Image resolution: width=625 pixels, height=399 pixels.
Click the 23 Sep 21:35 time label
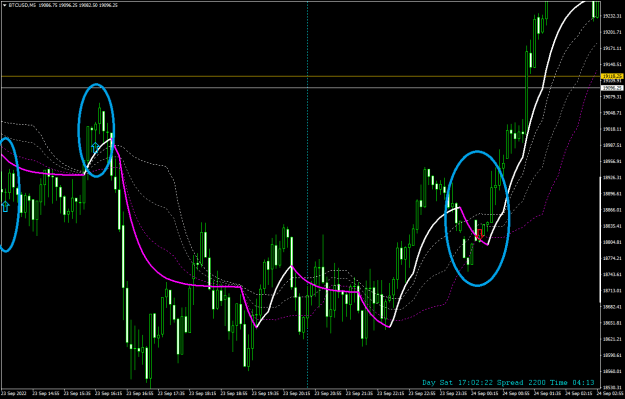tap(360, 393)
